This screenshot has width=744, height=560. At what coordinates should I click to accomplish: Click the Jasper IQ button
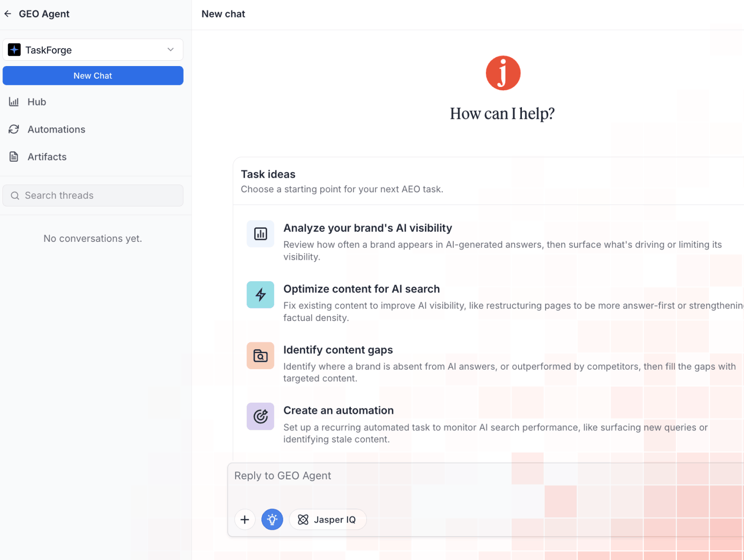click(x=328, y=520)
